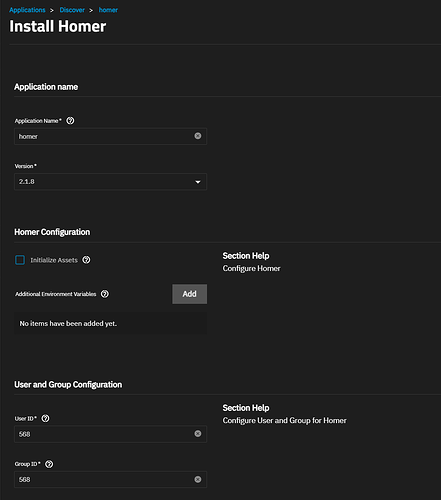Open the homer breadcrumb link
Screen dimensions: 441x500
[108, 10]
